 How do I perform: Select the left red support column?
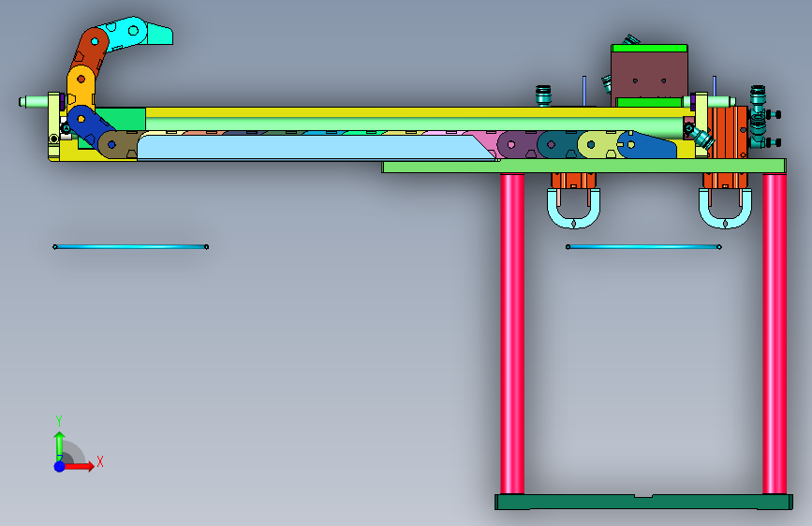coord(512,333)
